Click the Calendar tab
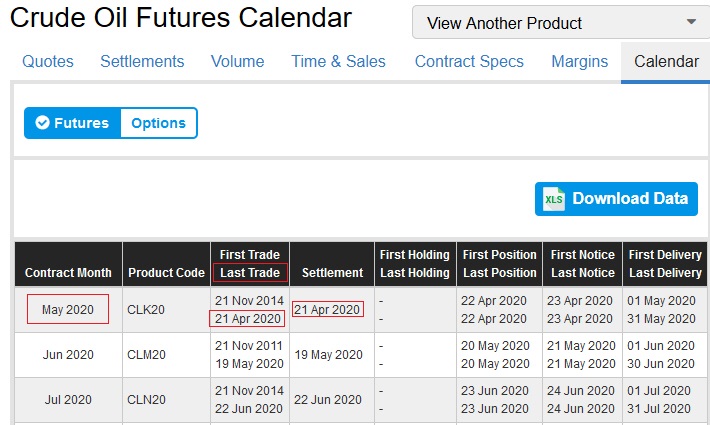 tap(666, 62)
